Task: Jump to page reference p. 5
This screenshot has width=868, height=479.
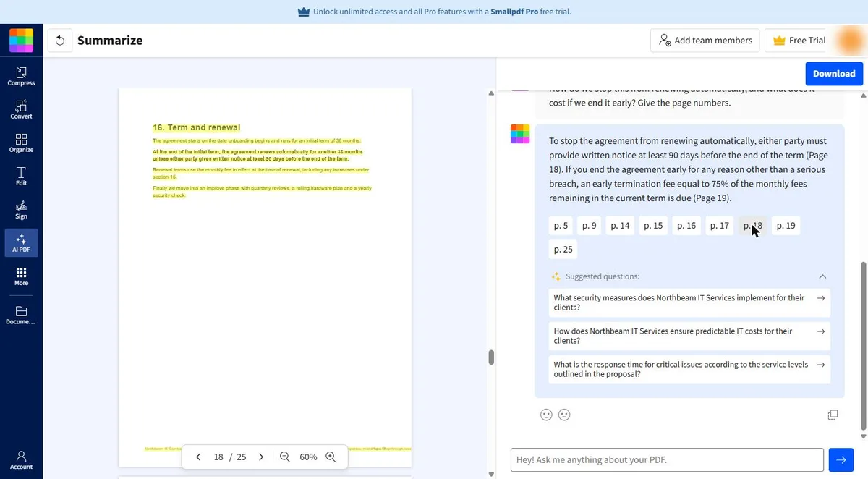Action: [x=561, y=226]
